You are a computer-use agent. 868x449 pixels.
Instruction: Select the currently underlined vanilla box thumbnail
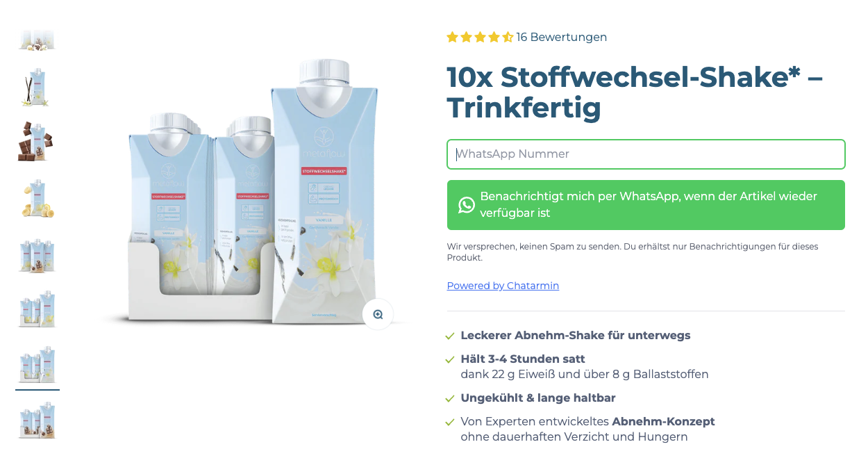pyautogui.click(x=37, y=365)
